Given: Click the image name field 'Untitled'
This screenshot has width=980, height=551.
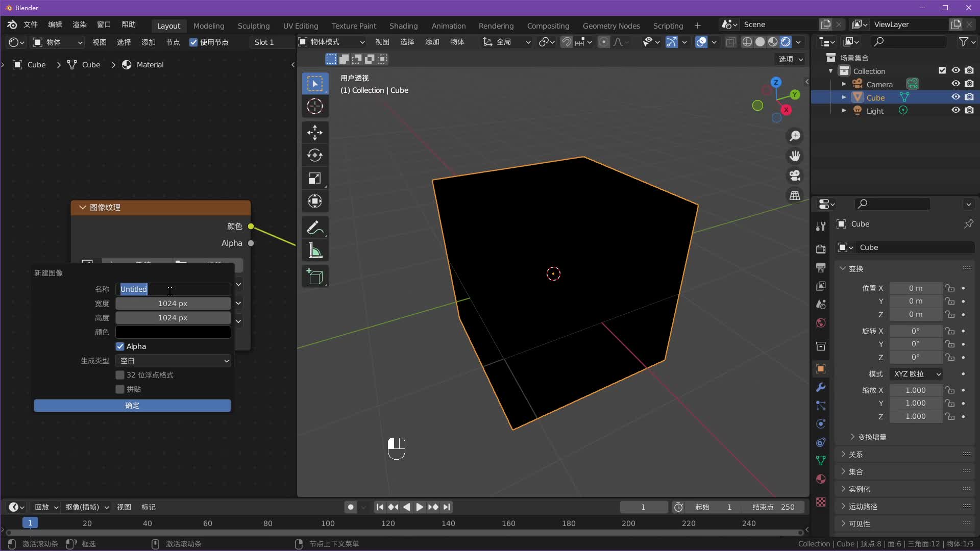Looking at the screenshot, I should (x=173, y=289).
